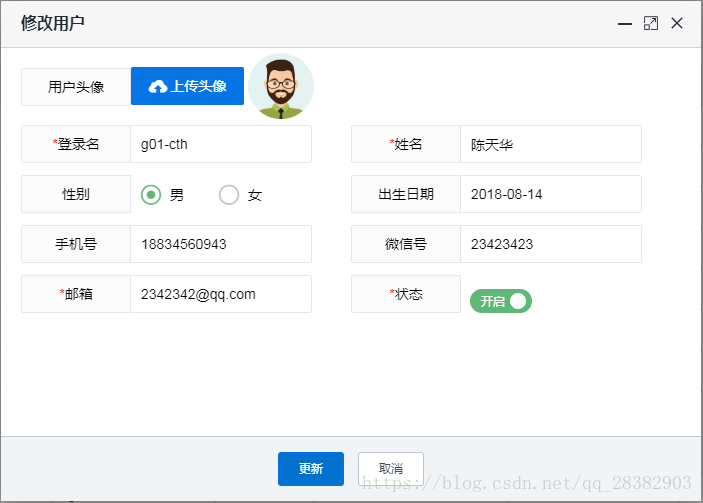
Task: Click the 手机号 input field
Action: coord(221,244)
